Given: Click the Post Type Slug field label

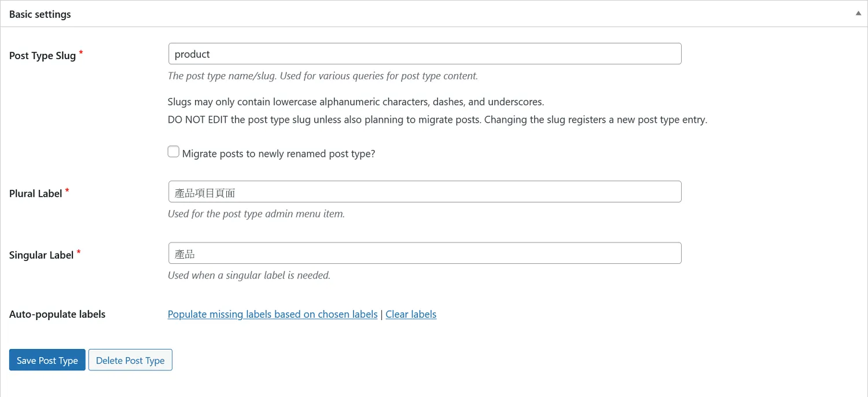Looking at the screenshot, I should coord(42,56).
